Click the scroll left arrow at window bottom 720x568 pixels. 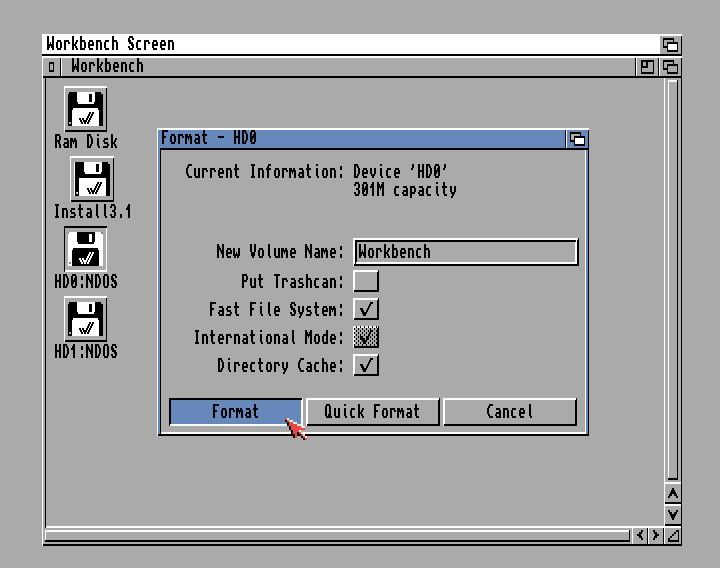[640, 536]
